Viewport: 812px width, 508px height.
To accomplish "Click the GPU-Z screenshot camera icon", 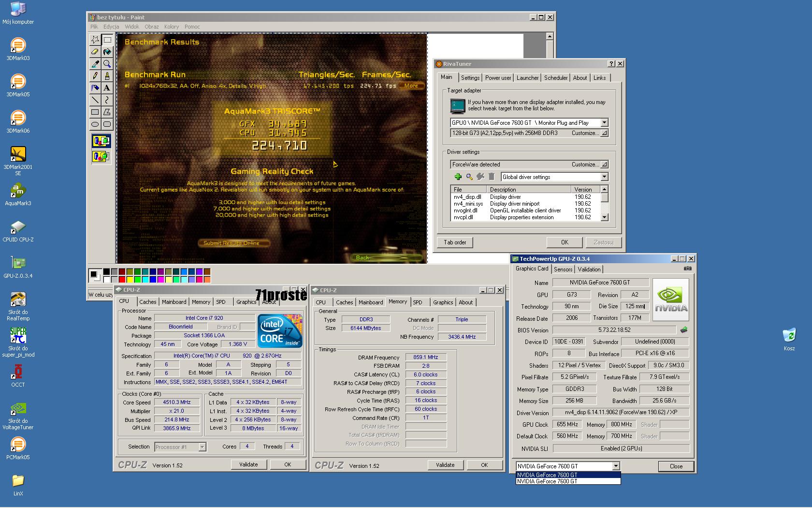I will point(688,269).
